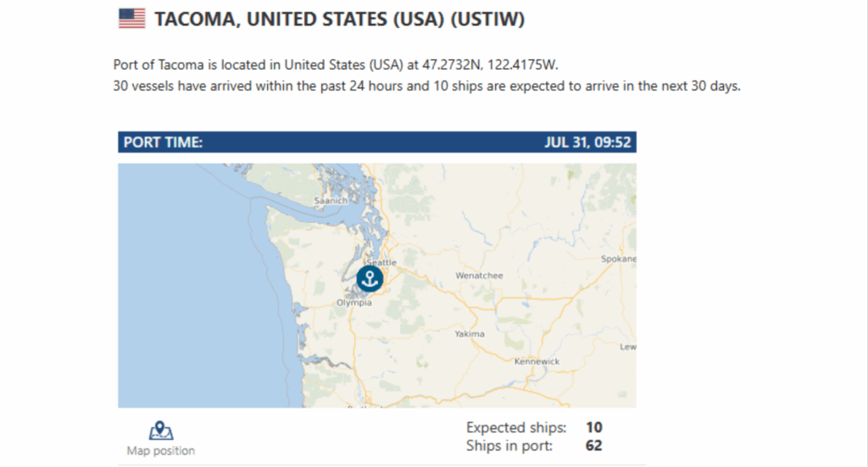Click the Ships in port count 62

594,446
